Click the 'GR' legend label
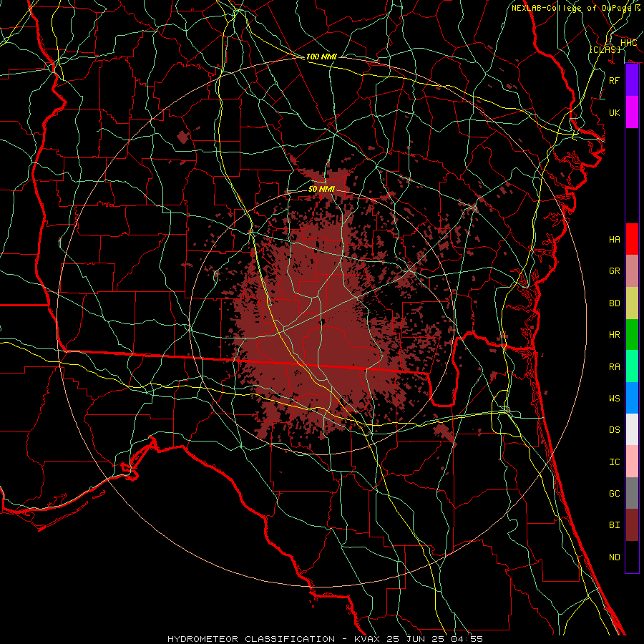The width and height of the screenshot is (644, 644). 615,271
